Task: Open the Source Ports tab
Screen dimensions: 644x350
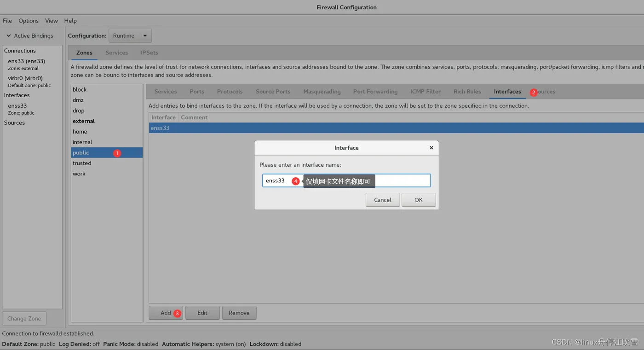Action: point(273,92)
